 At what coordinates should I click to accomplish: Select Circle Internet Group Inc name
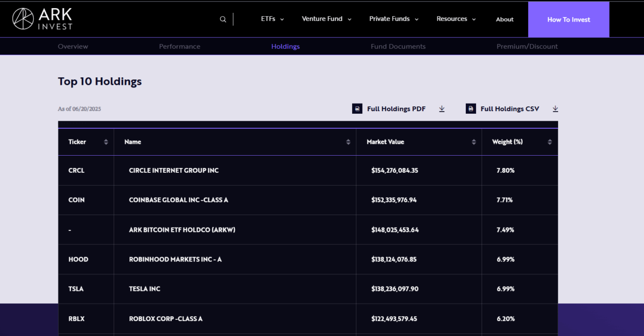click(174, 171)
